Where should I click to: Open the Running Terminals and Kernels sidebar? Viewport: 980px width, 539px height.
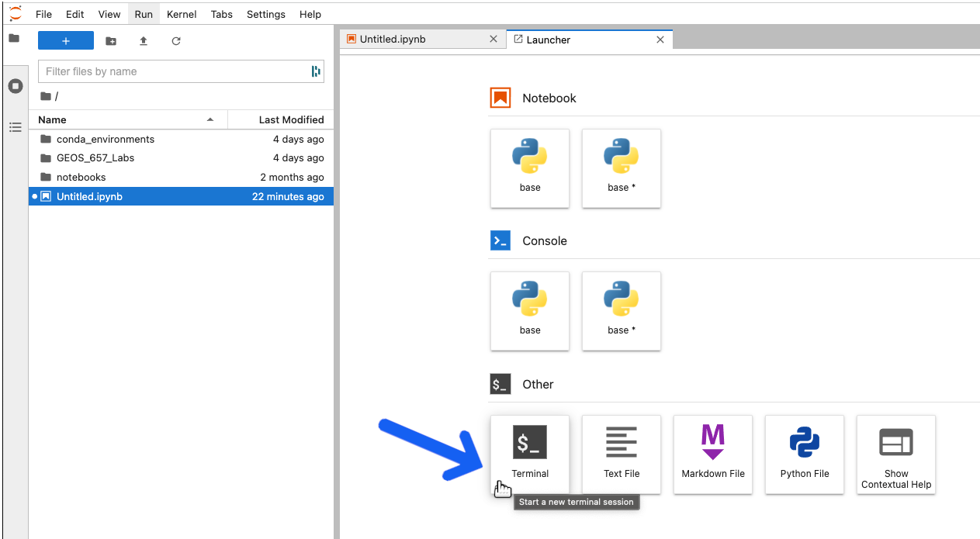coord(15,86)
